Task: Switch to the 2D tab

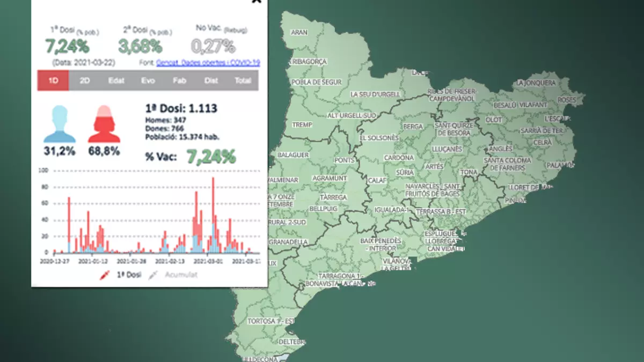Action: tap(85, 80)
